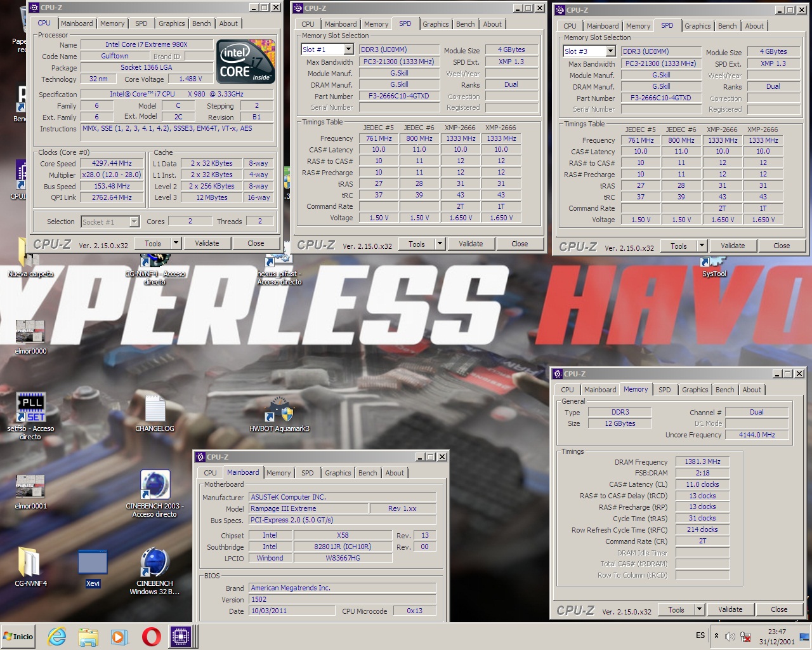
Task: Click the "Gulftown" code name field
Action: (115, 56)
